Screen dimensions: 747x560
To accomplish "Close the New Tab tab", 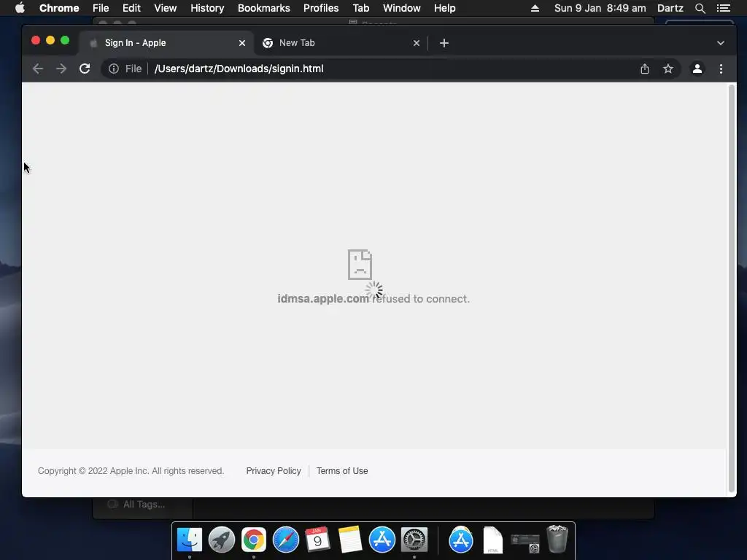I will point(417,43).
